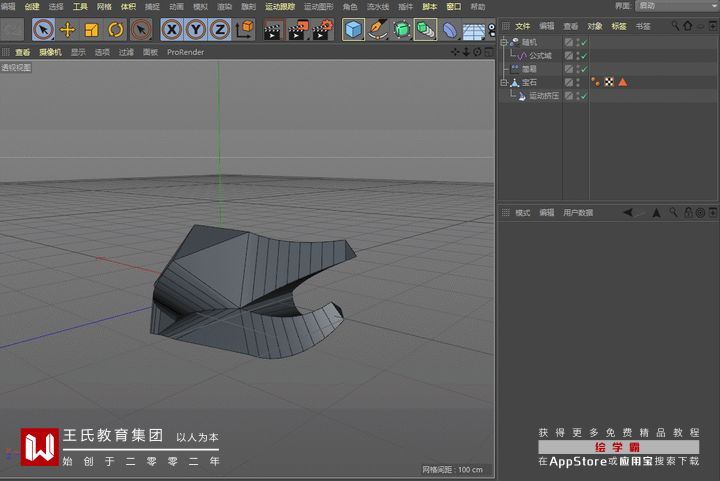Open viewport 面板 menu
Screen dimensions: 720x481
[150, 52]
